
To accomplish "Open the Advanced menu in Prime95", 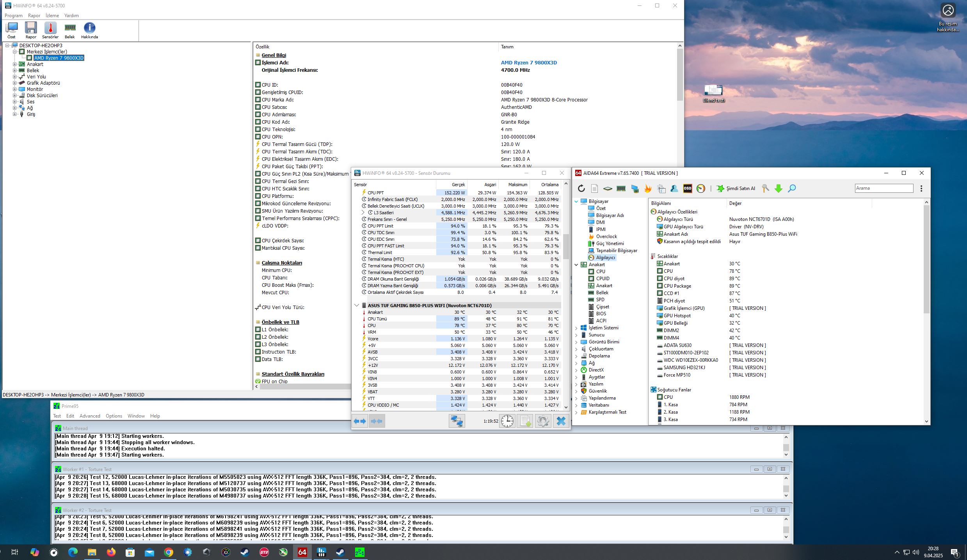I will point(90,416).
